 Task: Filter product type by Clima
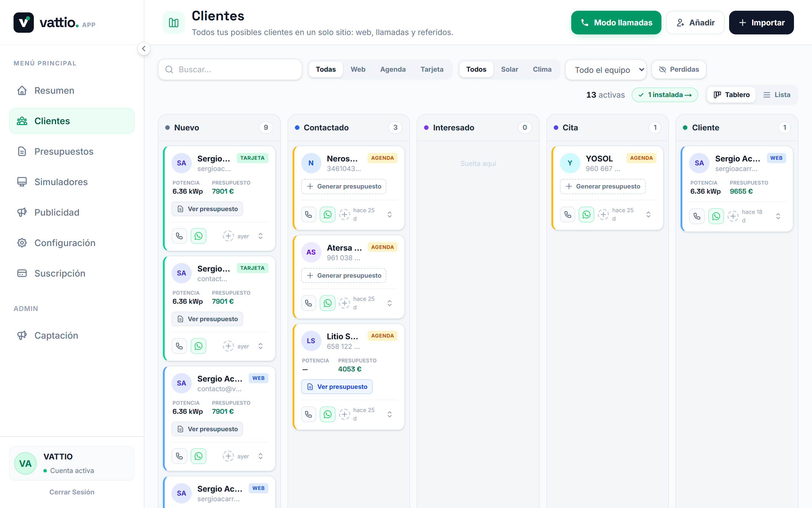542,69
